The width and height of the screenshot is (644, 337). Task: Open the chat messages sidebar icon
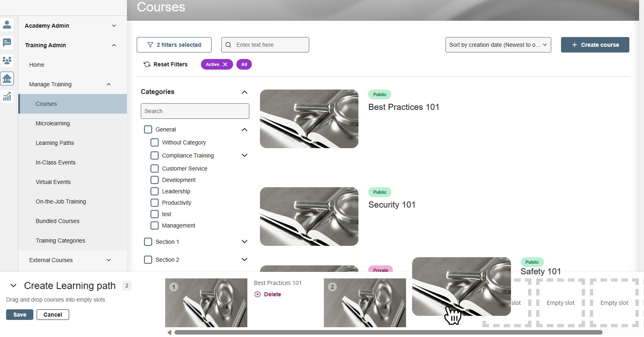point(7,43)
